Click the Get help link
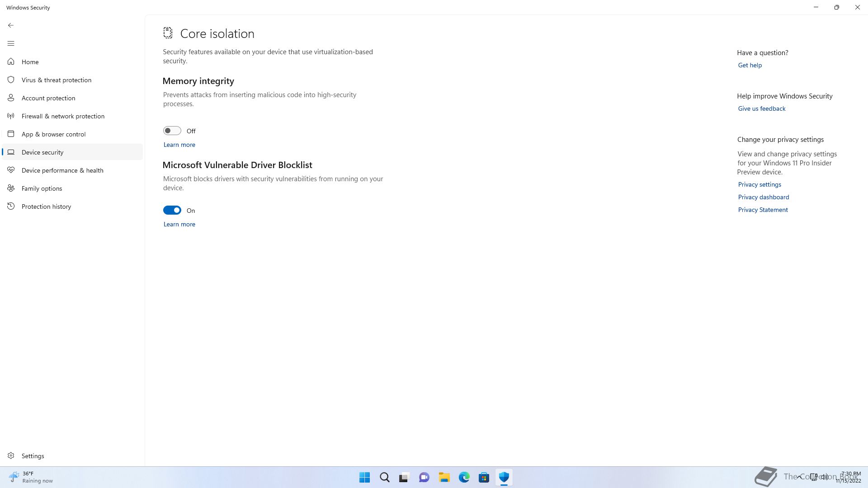Image resolution: width=868 pixels, height=488 pixels. click(750, 65)
